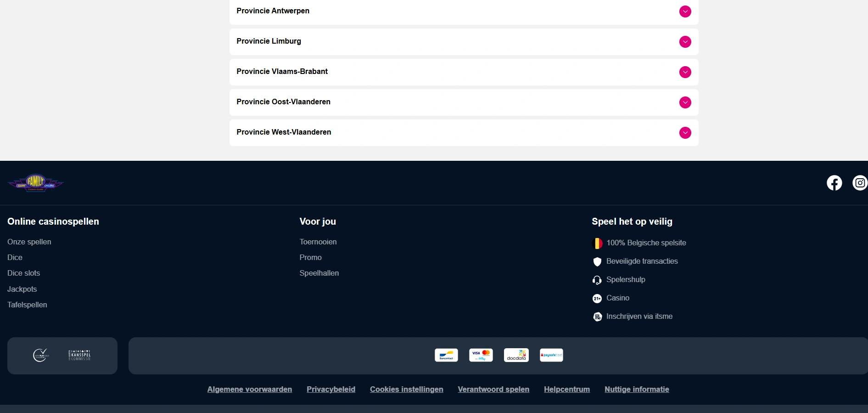Click the Family Game Online logo
868x413 pixels.
click(35, 183)
